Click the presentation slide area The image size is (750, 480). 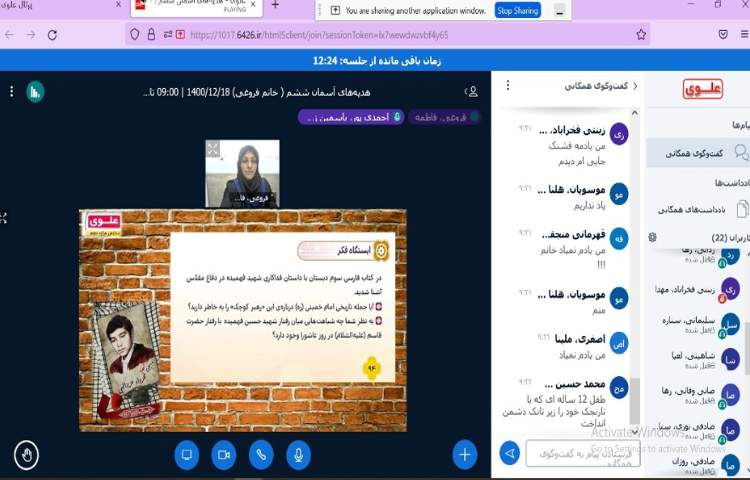243,320
